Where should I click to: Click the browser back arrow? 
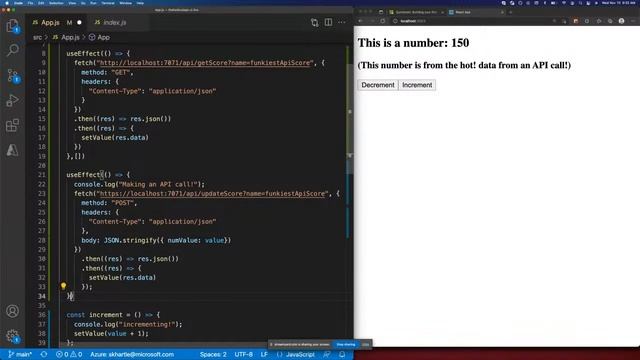coord(360,21)
